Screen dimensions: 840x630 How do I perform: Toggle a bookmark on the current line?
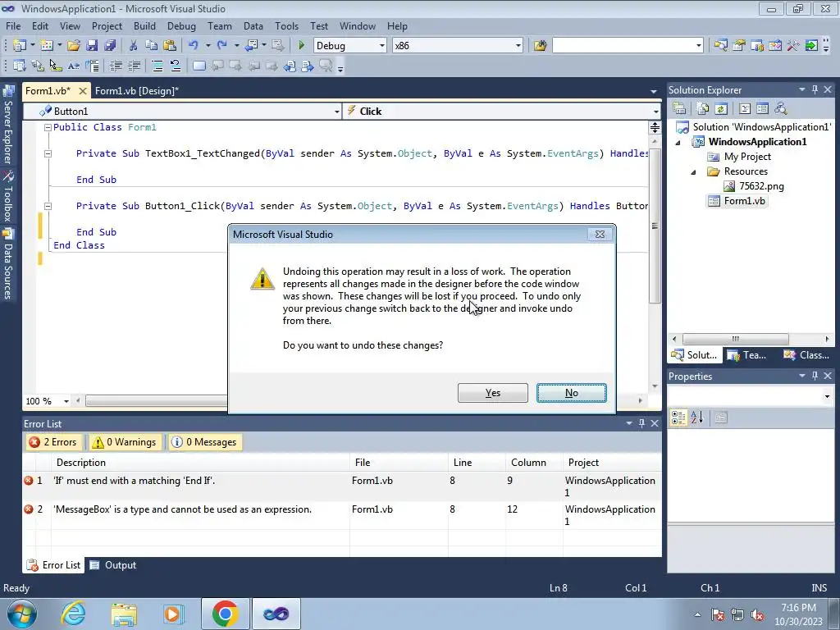(199, 66)
